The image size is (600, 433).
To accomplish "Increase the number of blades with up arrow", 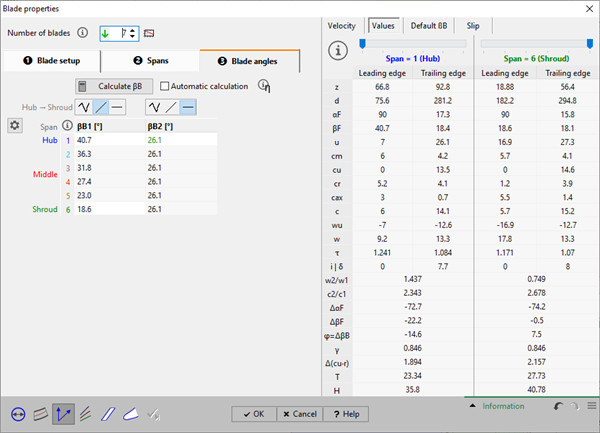I will (x=132, y=31).
